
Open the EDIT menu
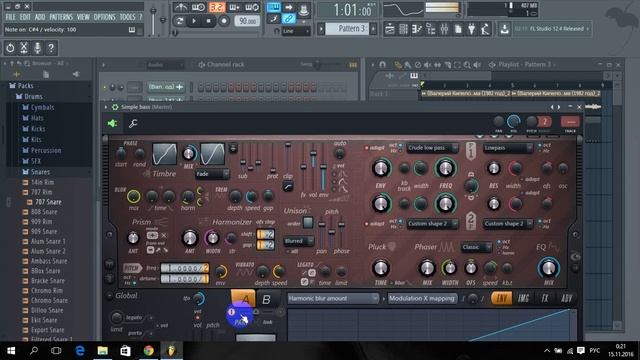pyautogui.click(x=25, y=17)
